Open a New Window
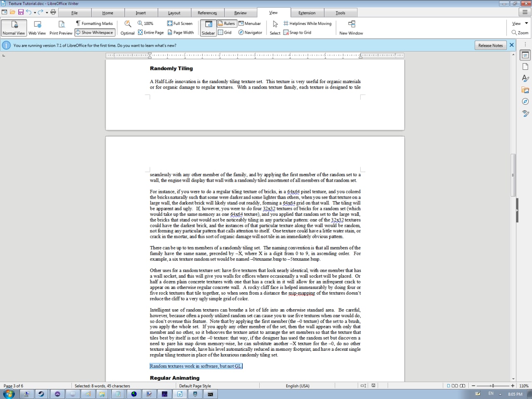 (x=351, y=28)
